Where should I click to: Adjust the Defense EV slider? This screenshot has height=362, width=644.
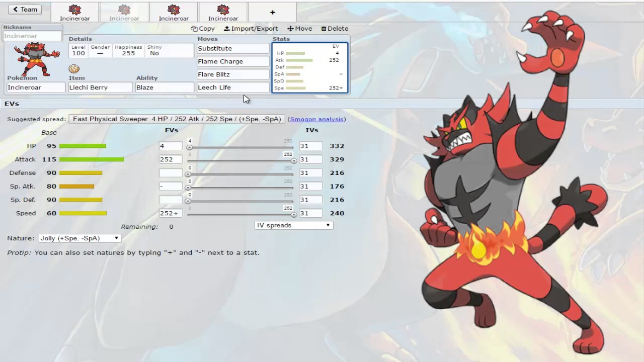[240, 174]
